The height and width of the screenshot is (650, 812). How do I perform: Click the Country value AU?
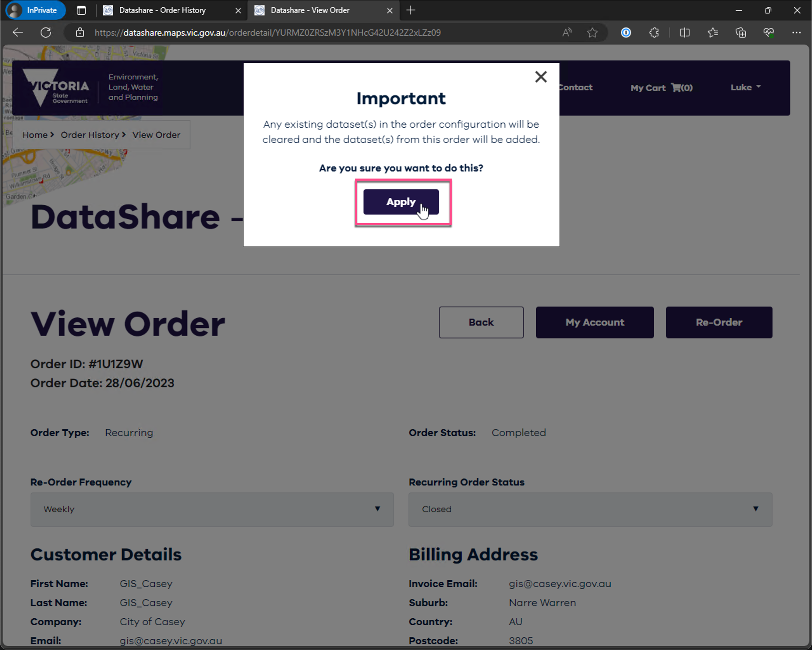click(515, 622)
